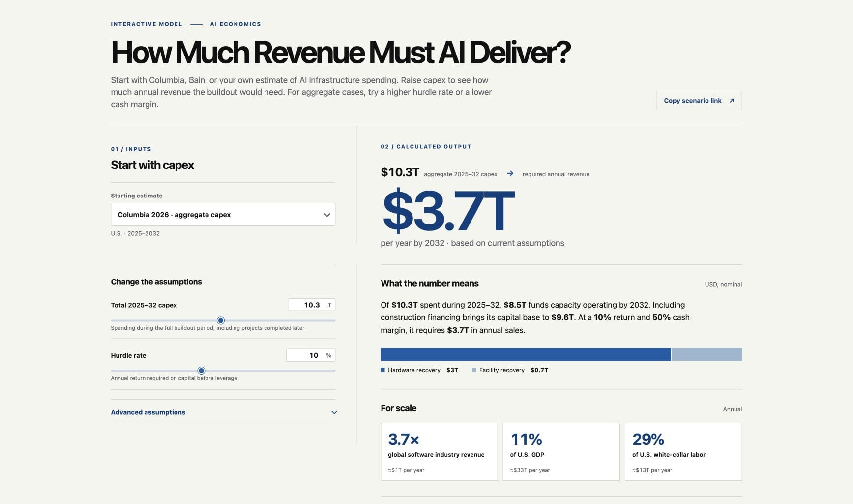This screenshot has width=853, height=504.
Task: Click the Facility recovery legend square
Action: point(474,370)
